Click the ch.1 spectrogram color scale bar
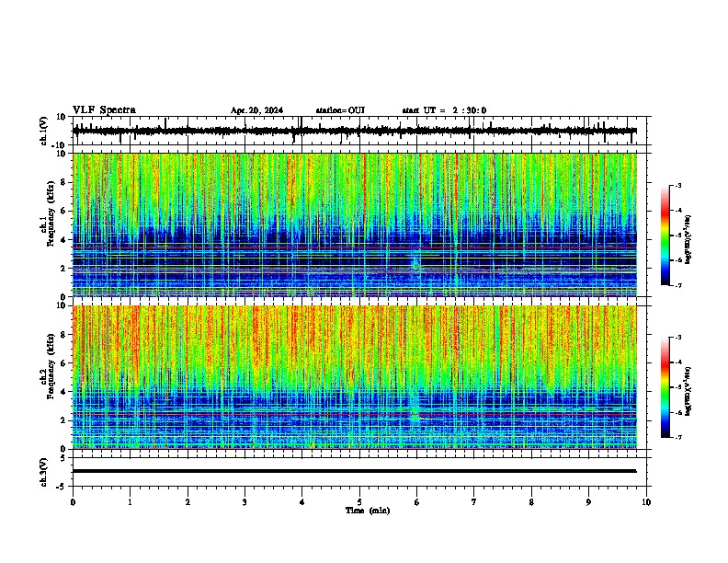 click(665, 236)
